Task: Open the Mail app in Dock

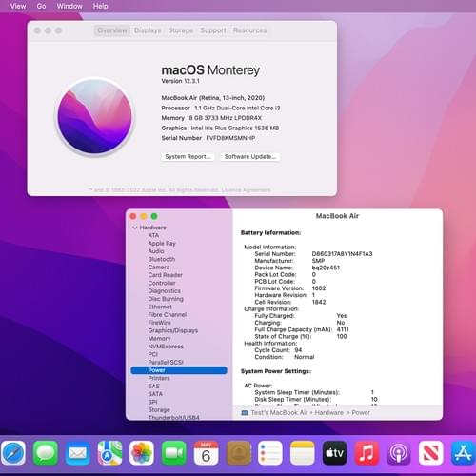Action: coord(78,453)
